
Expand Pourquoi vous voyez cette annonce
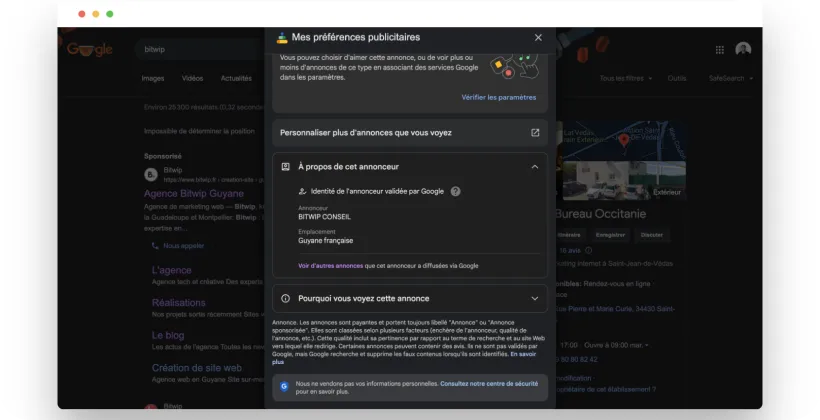534,299
